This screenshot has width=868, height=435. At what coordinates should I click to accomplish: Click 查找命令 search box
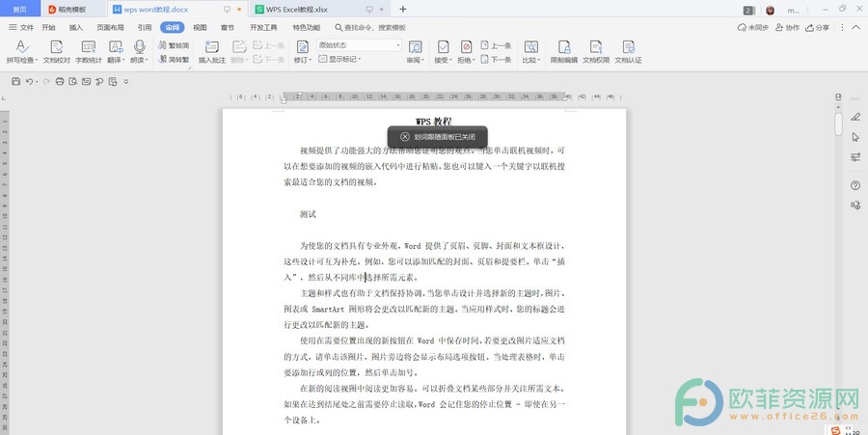point(370,27)
